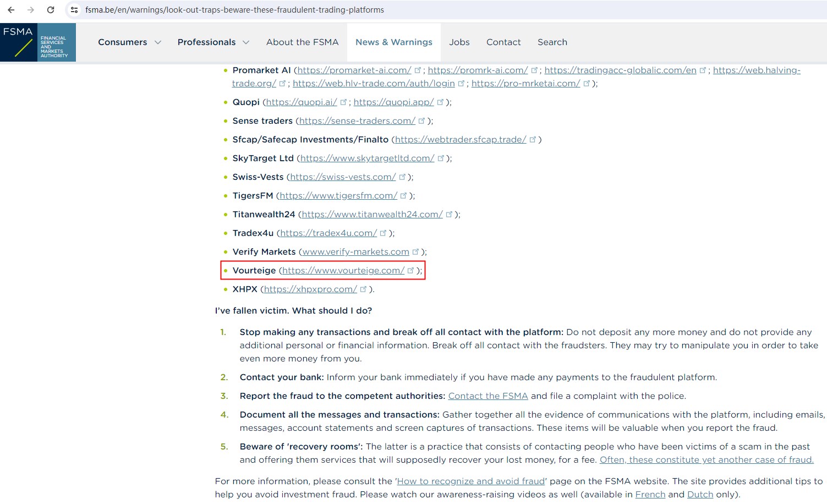Click the French videos link

(x=650, y=494)
